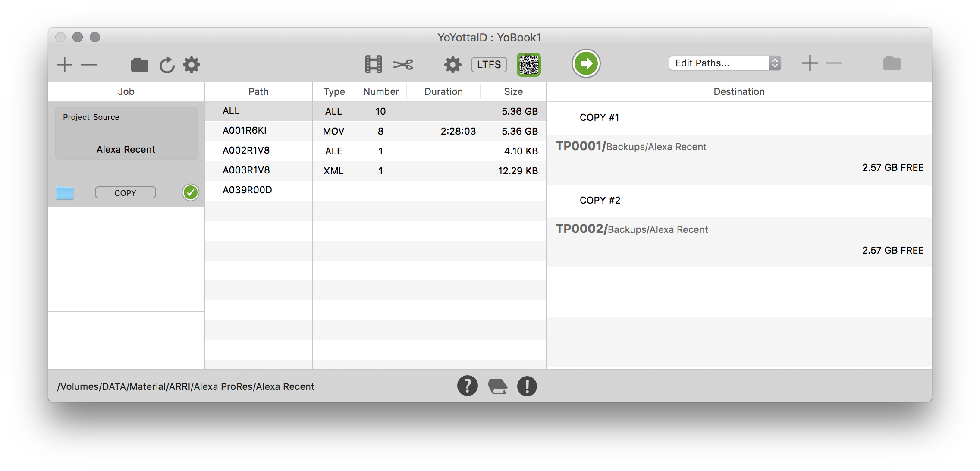This screenshot has height=471, width=980.
Task: Click the destination folder icon at far right
Action: (x=892, y=63)
